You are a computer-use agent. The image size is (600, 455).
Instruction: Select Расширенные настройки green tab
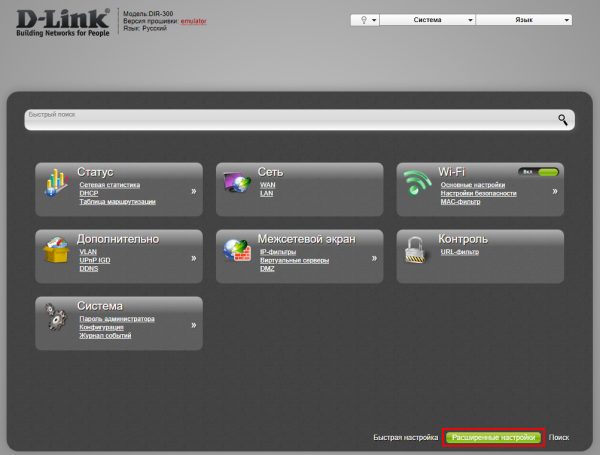(x=494, y=437)
